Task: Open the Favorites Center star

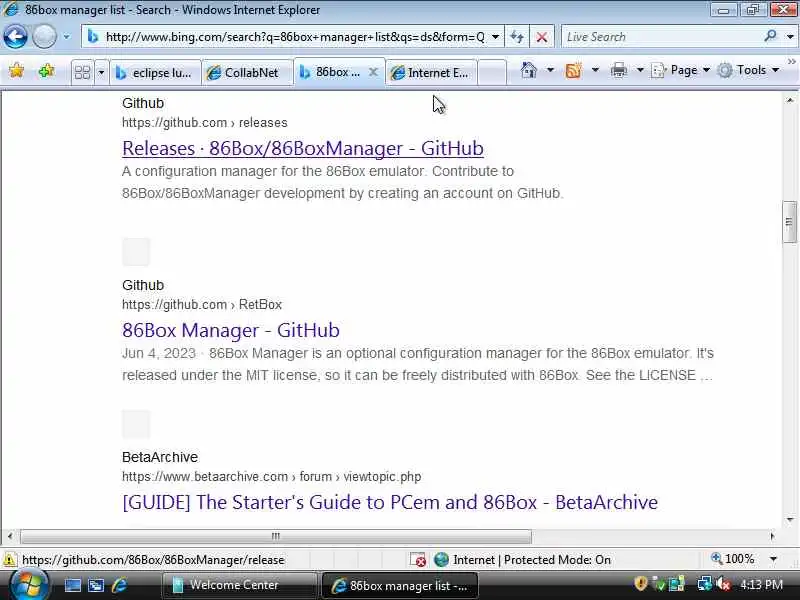Action: tap(16, 70)
